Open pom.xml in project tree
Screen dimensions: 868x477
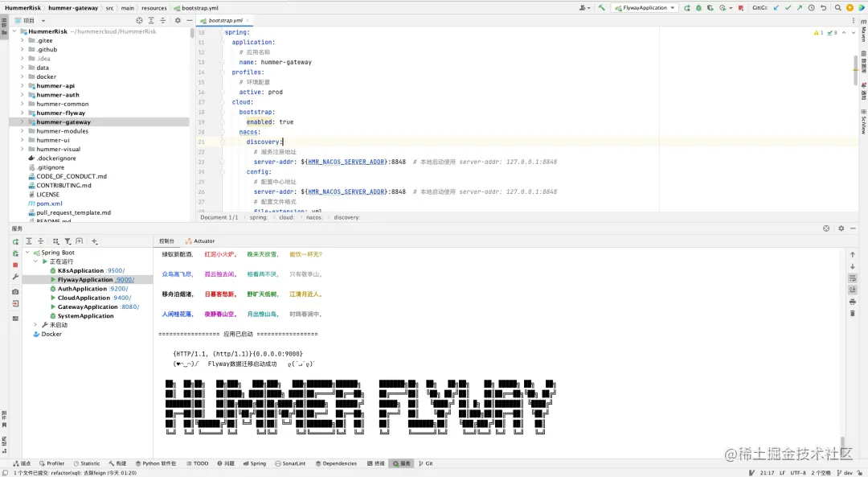pos(49,204)
